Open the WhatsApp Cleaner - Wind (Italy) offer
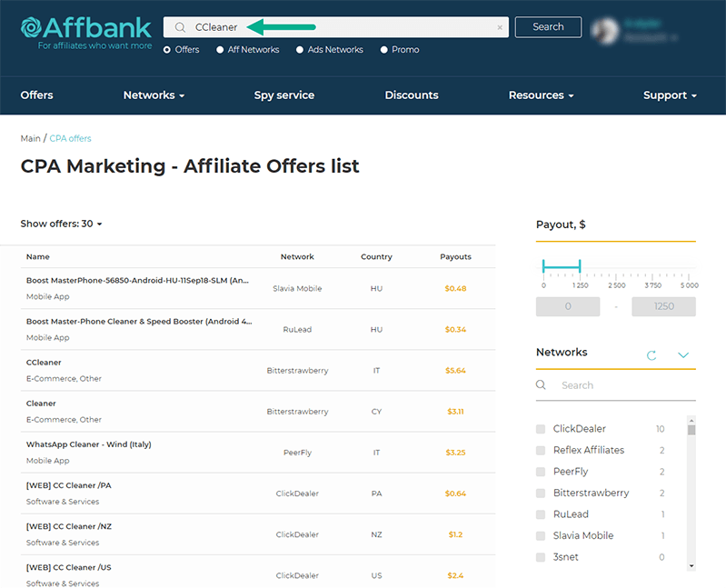This screenshot has height=588, width=726. 88,444
